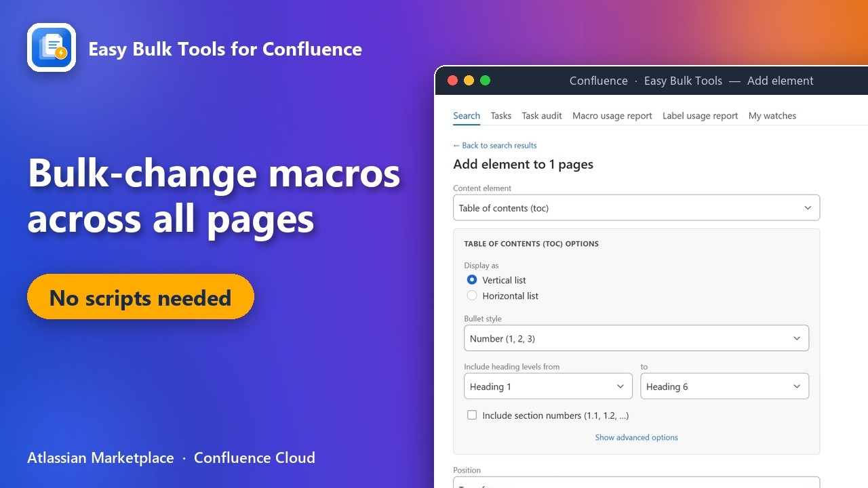Click the No scripts needed button

[x=140, y=297]
